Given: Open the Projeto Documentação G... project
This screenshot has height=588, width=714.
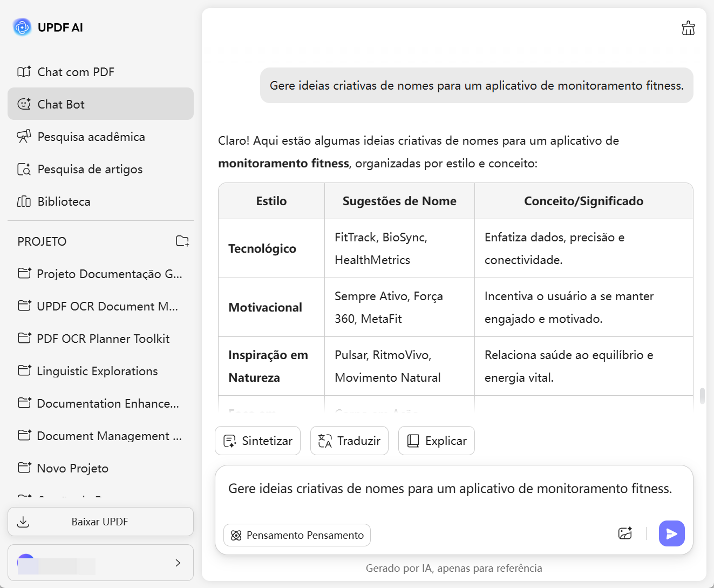Looking at the screenshot, I should pos(108,274).
